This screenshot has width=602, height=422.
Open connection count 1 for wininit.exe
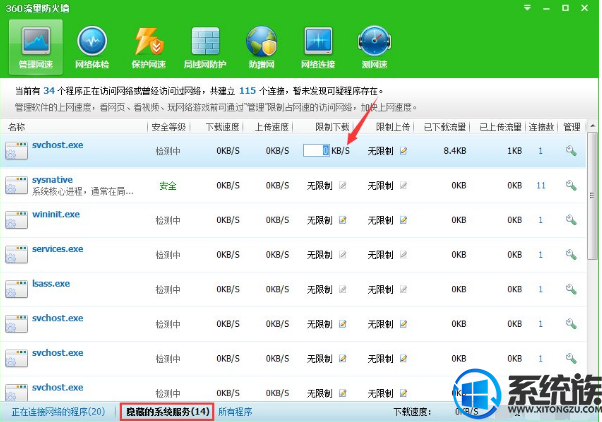coord(541,220)
